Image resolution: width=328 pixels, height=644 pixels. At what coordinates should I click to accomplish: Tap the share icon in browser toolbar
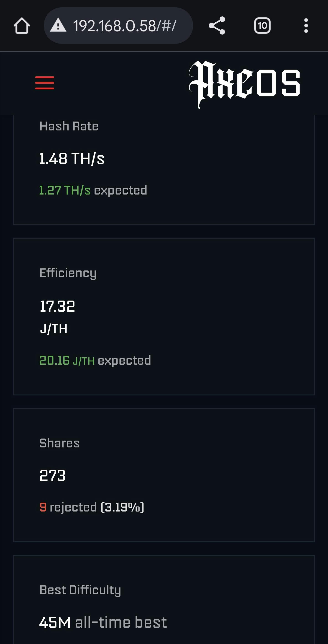point(217,26)
